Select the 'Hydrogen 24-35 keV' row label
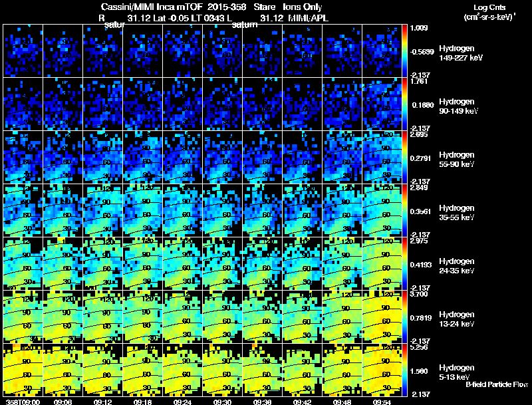Image resolution: width=532 pixels, height=405 pixels. point(457,265)
